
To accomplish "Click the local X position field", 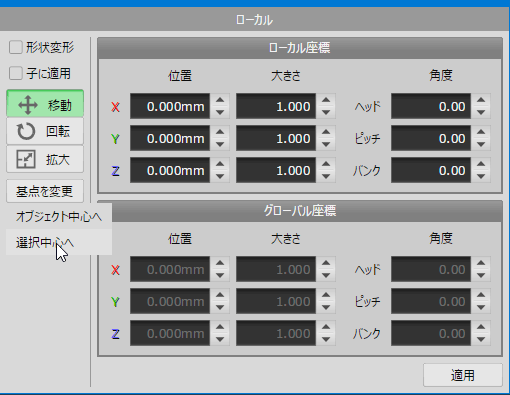I will [170, 106].
